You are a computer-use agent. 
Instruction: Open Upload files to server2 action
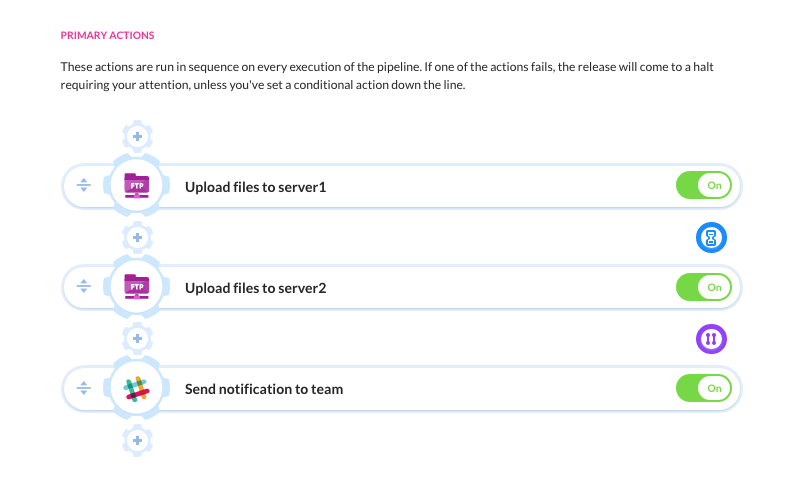pyautogui.click(x=255, y=288)
